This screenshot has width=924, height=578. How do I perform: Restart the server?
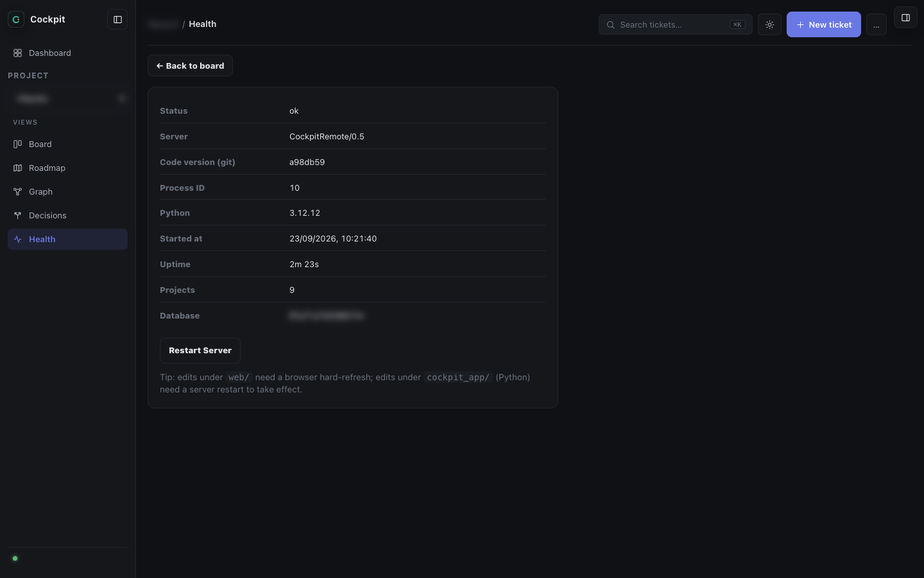coord(200,351)
